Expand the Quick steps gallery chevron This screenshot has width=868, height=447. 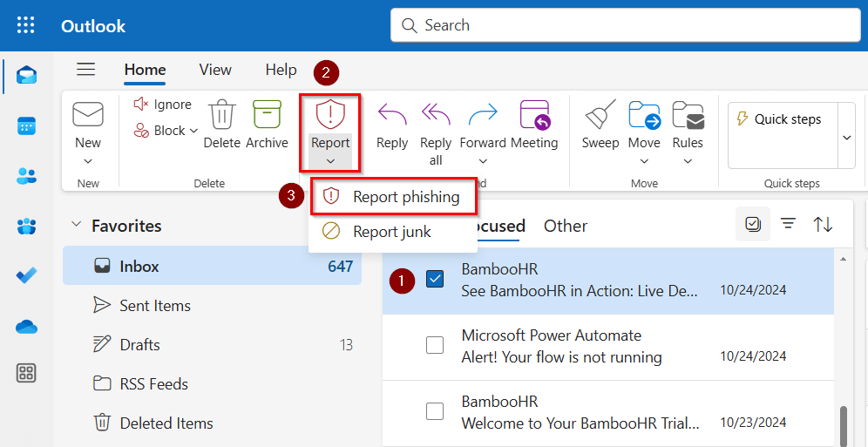pyautogui.click(x=845, y=137)
